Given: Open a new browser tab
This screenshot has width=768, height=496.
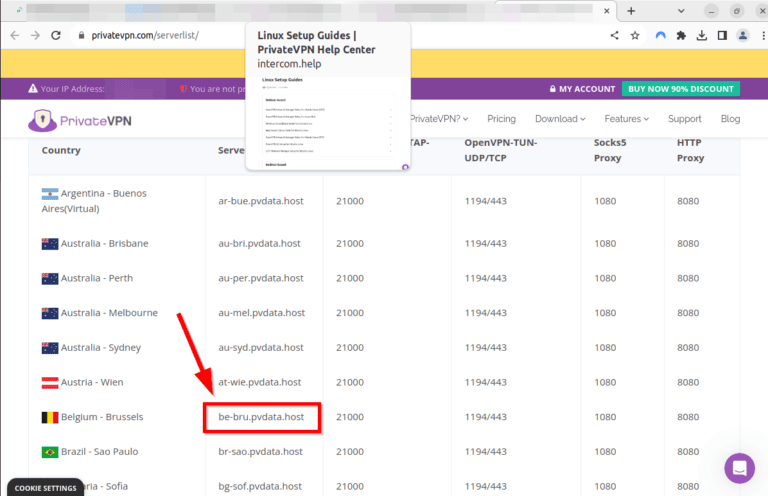Looking at the screenshot, I should point(630,10).
